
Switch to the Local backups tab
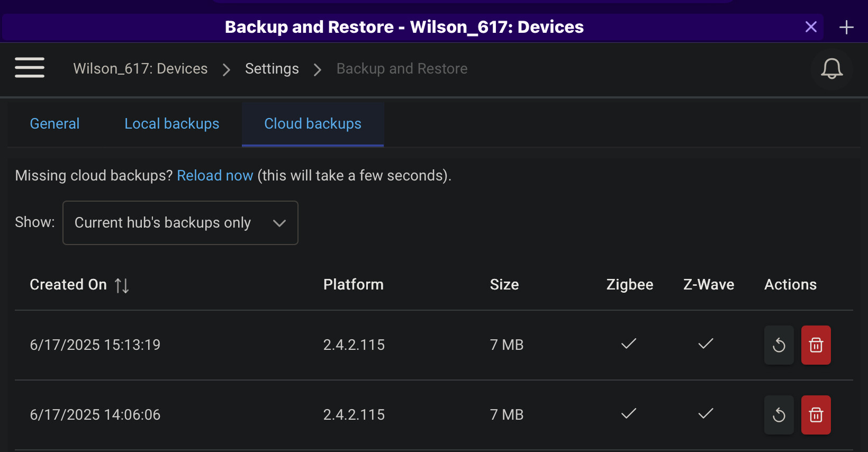[x=171, y=124]
